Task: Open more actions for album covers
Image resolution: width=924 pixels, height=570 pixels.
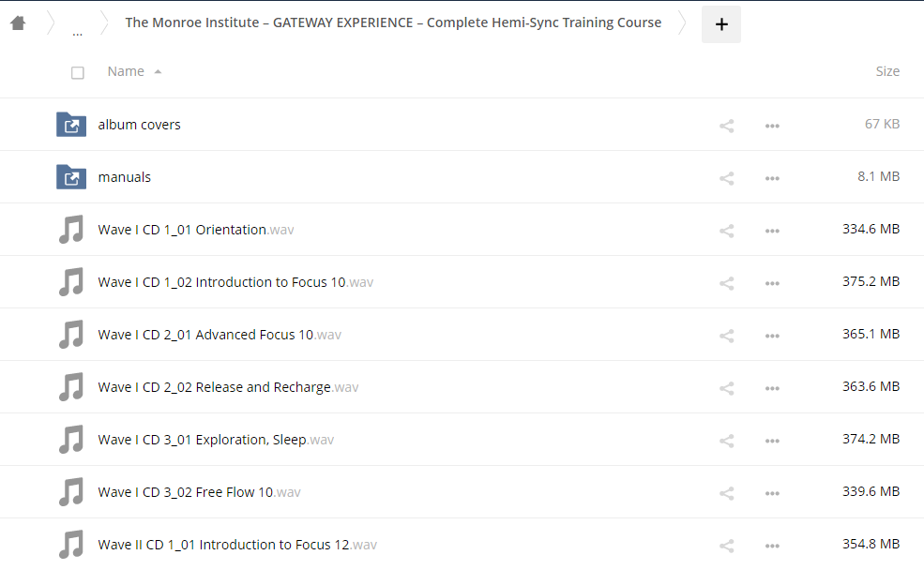Action: pyautogui.click(x=772, y=126)
